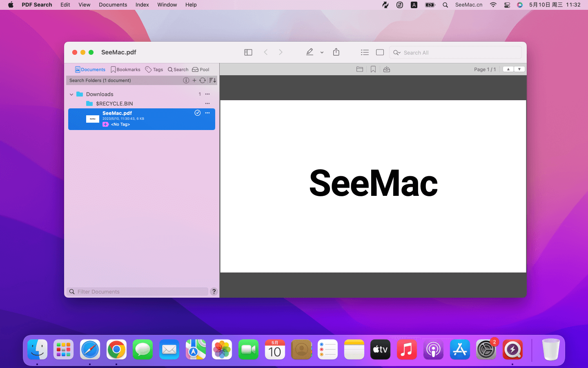Switch to the Pool tab
The image size is (588, 368).
[201, 70]
